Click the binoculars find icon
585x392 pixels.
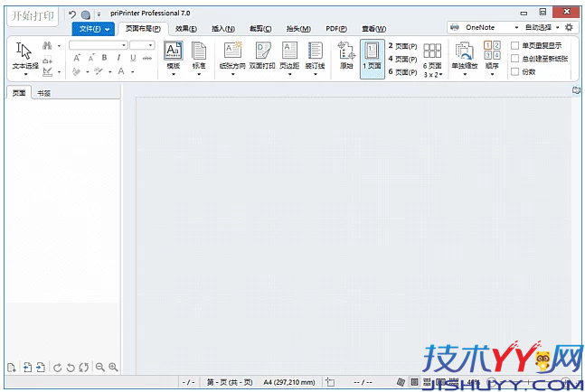pos(47,46)
